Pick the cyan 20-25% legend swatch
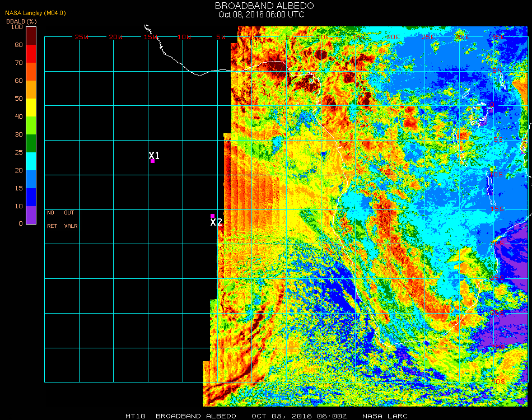 click(x=31, y=161)
